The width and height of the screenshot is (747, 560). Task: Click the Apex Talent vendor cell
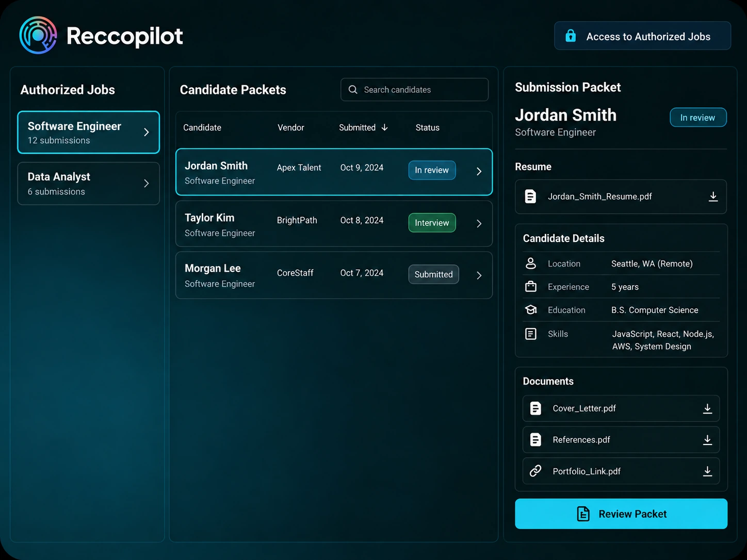(x=299, y=168)
